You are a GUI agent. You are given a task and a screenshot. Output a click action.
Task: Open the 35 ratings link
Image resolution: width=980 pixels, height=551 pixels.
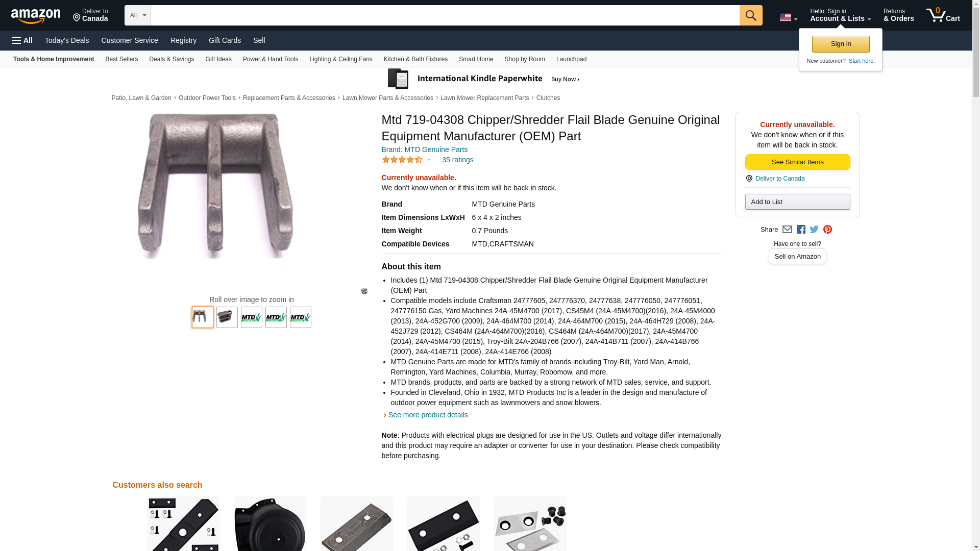point(457,160)
